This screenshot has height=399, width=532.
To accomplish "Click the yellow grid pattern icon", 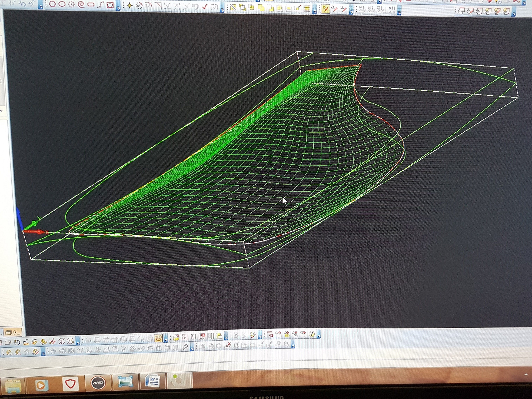I will pos(307,9).
